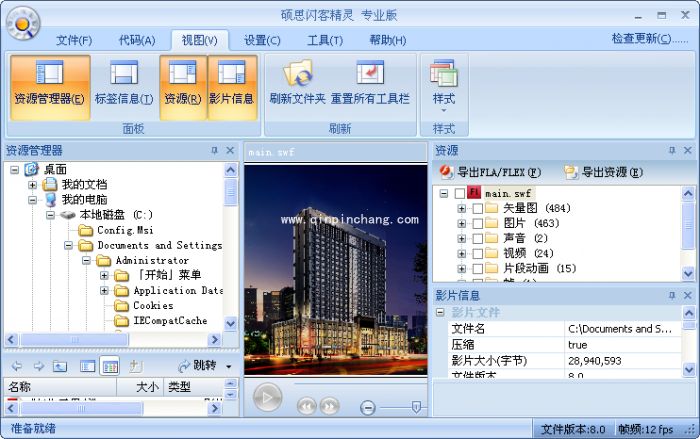
Task: Click the file tree scroll-down arrow
Action: click(230, 323)
